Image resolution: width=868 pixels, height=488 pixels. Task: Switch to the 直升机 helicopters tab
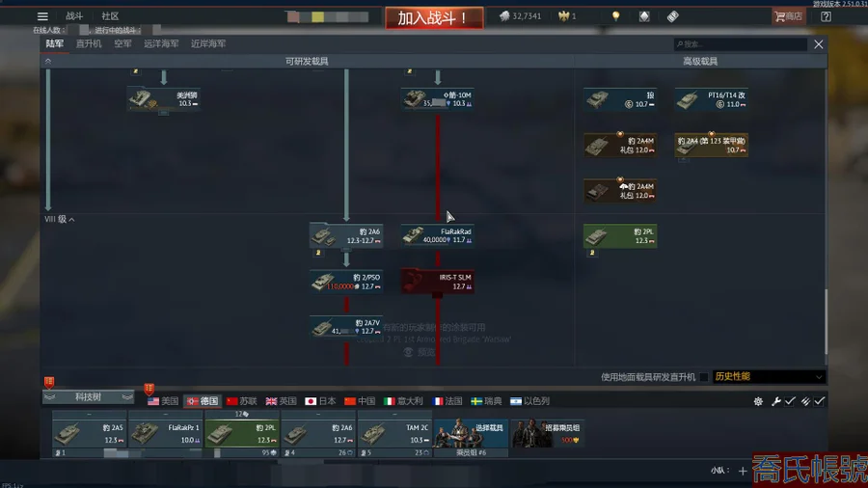click(89, 43)
